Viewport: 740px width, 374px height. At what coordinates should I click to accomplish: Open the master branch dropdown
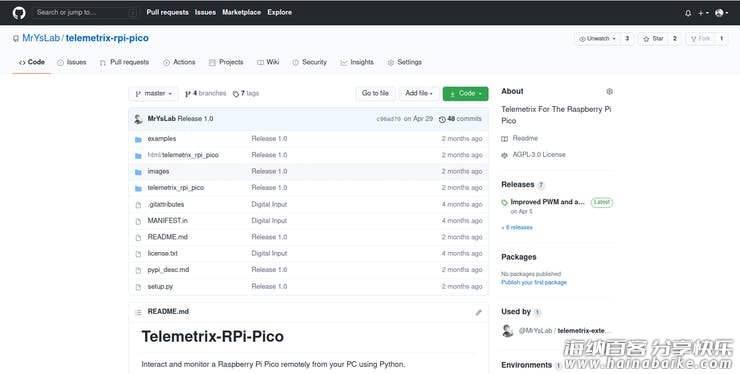click(x=153, y=94)
